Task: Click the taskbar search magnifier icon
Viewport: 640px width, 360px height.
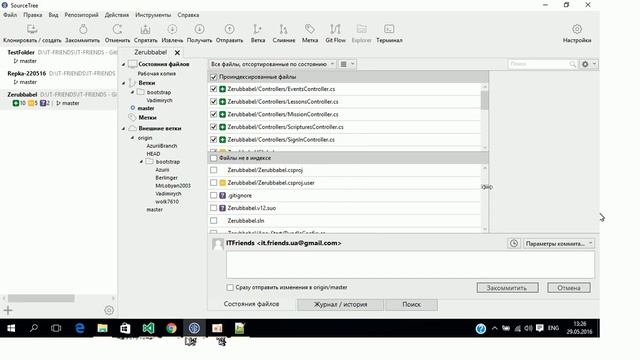Action: pos(34,328)
